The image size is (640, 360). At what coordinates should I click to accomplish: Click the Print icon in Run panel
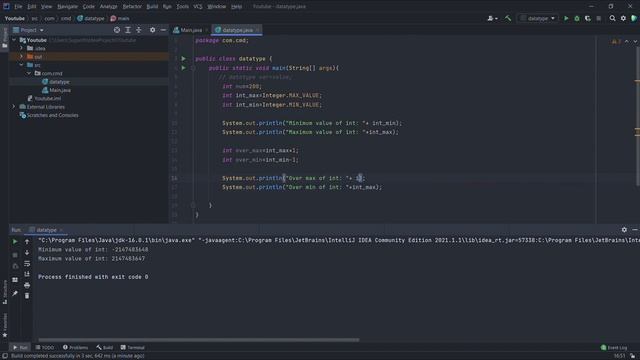pos(27,285)
